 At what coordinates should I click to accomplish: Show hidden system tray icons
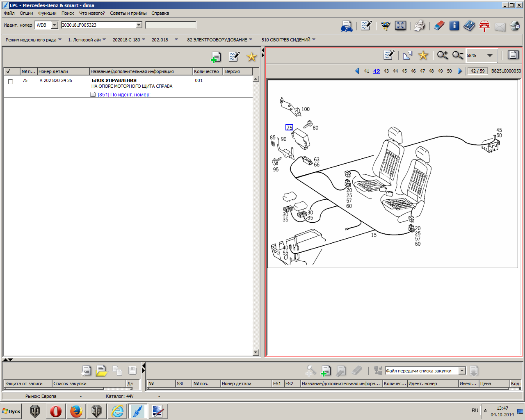click(485, 411)
